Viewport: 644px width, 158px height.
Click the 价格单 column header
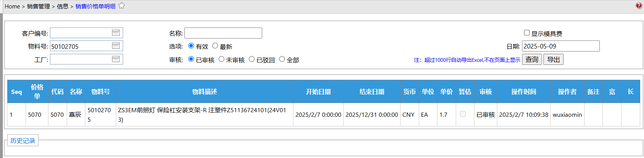point(37,92)
